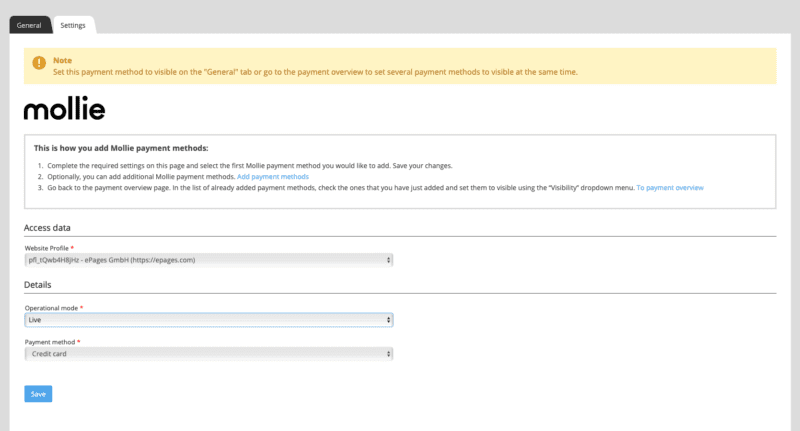The height and width of the screenshot is (431, 800).
Task: Click the Note title in yellow banner
Action: coord(62,60)
